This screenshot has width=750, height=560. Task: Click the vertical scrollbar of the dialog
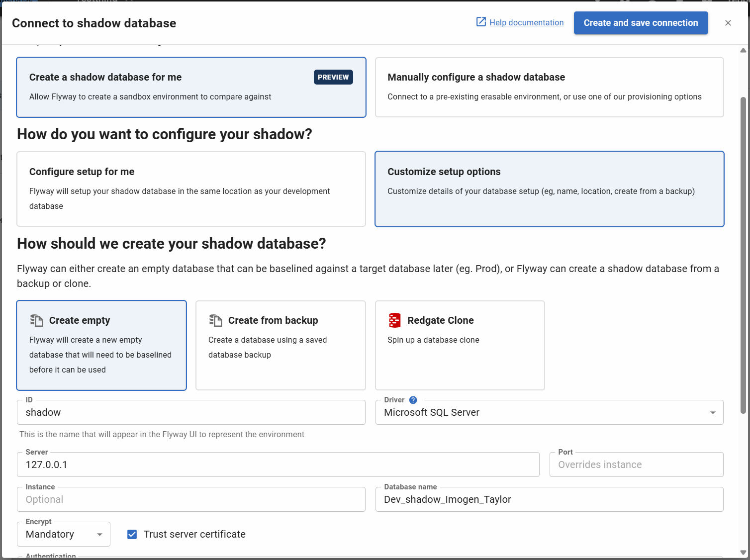(x=743, y=249)
